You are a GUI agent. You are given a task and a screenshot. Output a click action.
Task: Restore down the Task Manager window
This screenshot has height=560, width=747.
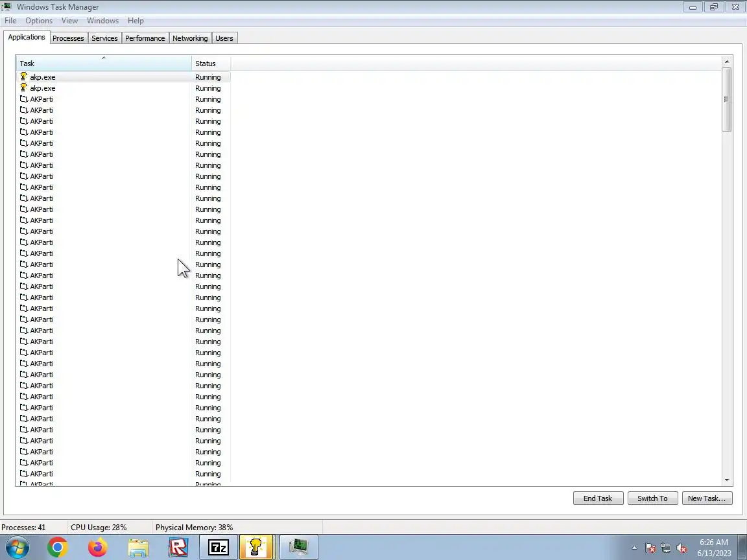tap(714, 6)
